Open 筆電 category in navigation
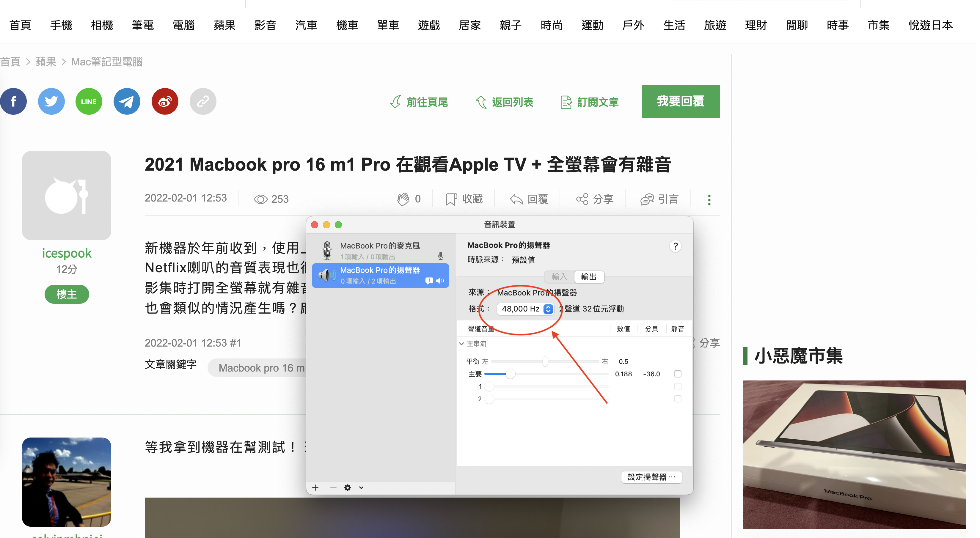The image size is (980, 538). click(143, 26)
